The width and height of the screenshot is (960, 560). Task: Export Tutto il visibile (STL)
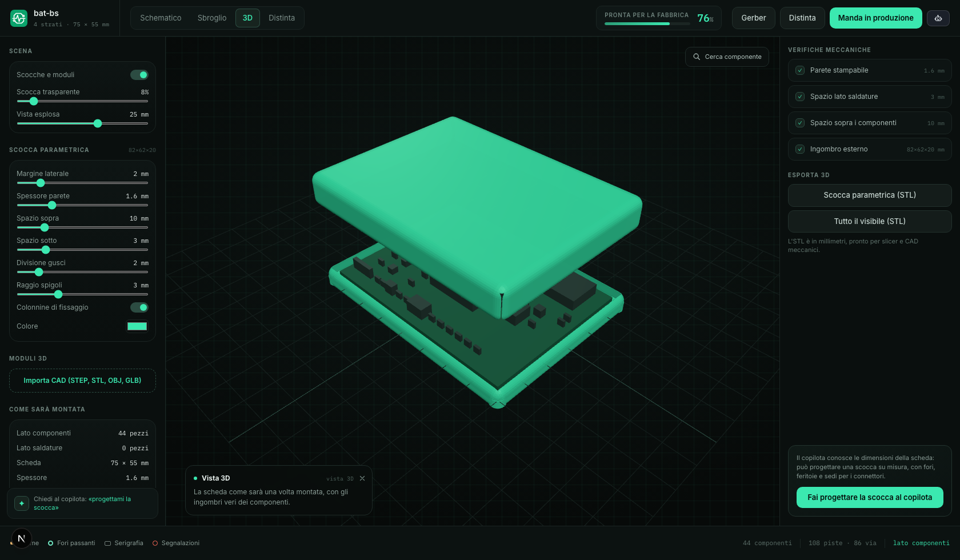(870, 222)
